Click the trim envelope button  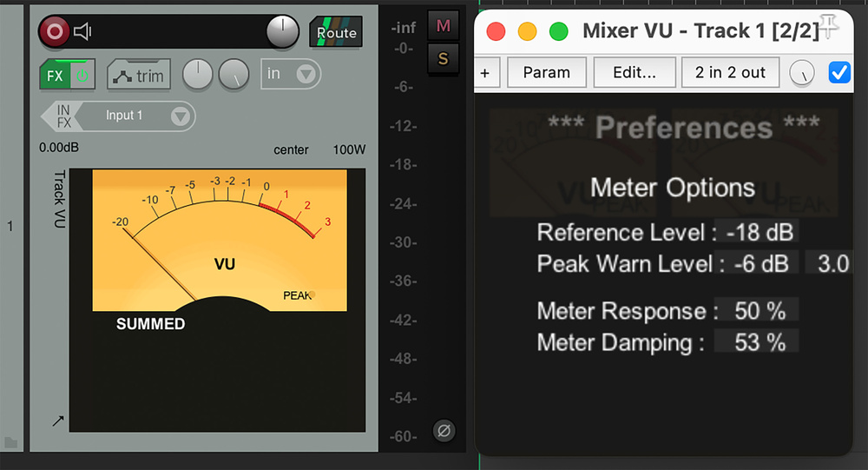coord(139,76)
